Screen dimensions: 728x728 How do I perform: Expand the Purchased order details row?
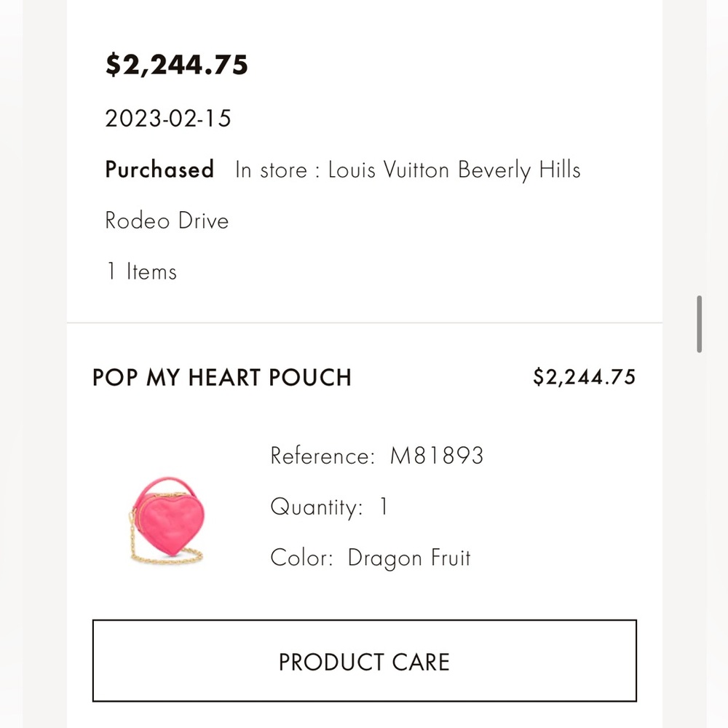pyautogui.click(x=159, y=170)
